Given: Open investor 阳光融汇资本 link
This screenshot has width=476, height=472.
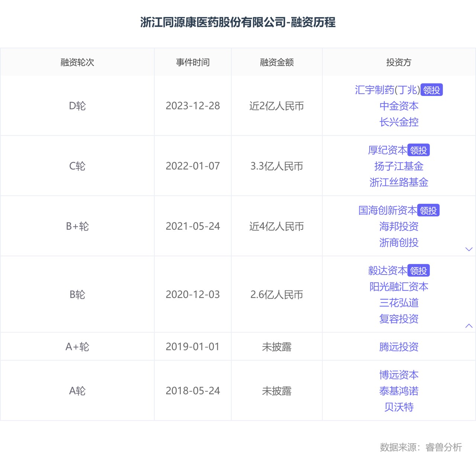Looking at the screenshot, I should click(x=399, y=287).
